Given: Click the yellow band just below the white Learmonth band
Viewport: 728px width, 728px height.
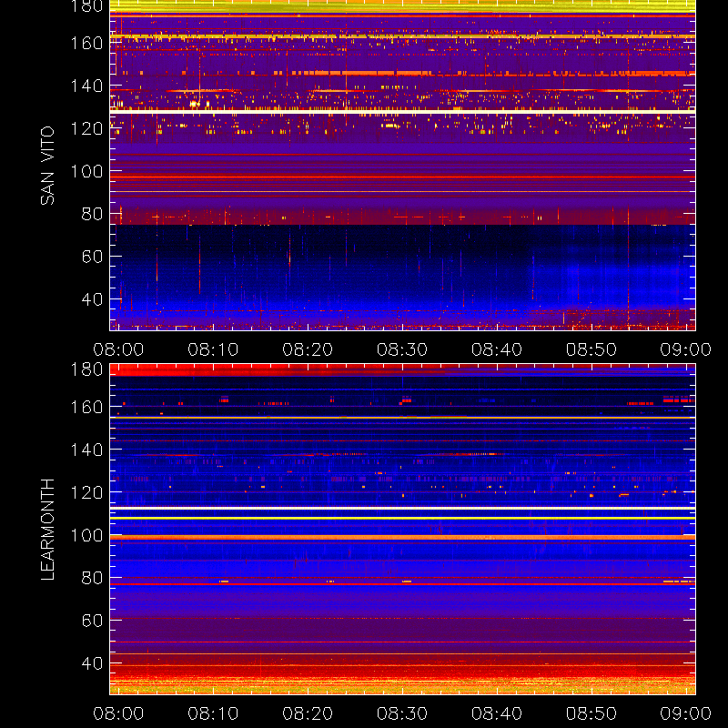Looking at the screenshot, I should (402, 518).
